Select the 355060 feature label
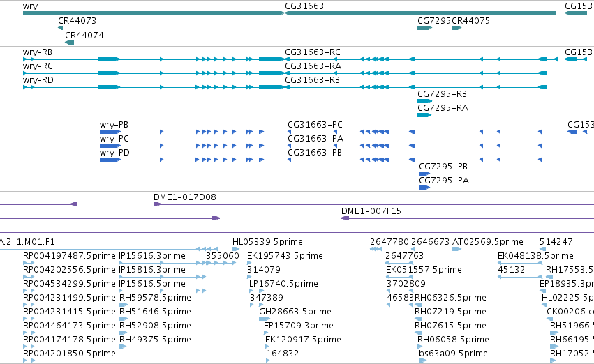This screenshot has width=594, height=364. click(223, 256)
